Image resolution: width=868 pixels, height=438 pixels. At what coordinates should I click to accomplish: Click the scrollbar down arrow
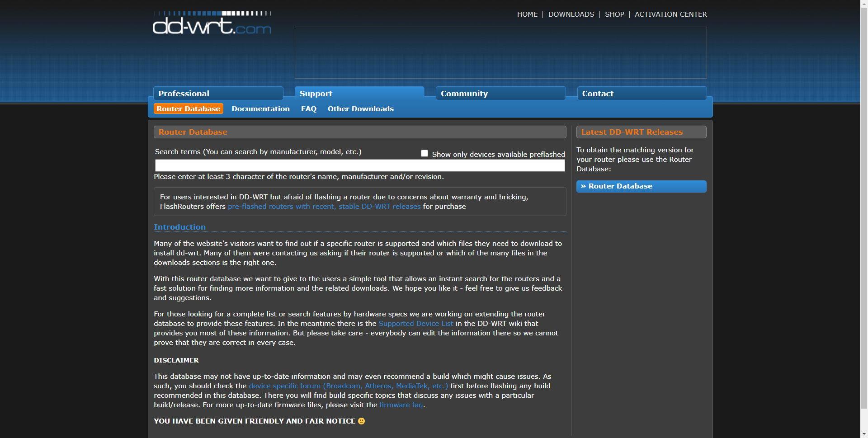(x=864, y=434)
